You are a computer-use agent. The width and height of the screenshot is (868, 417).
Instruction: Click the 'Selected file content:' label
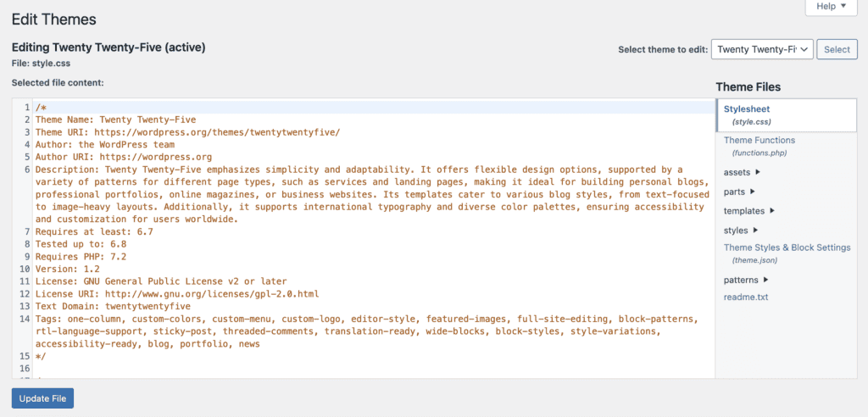point(58,83)
